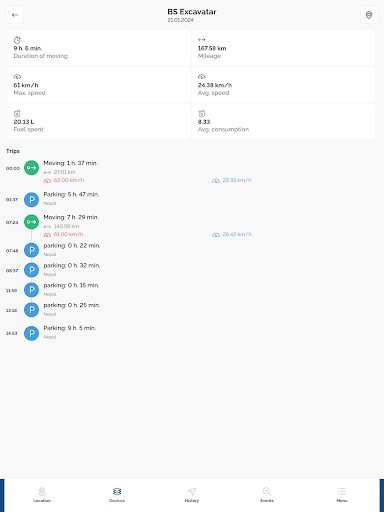The width and height of the screenshot is (384, 512).
Task: Click the 140.58 km distance arrow icon
Action: pyautogui.click(x=47, y=226)
